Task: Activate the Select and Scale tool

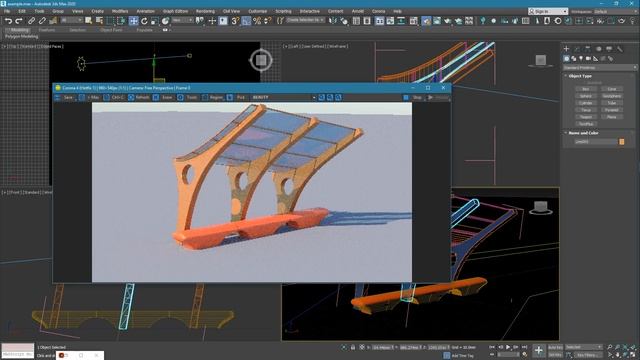Action: point(155,21)
